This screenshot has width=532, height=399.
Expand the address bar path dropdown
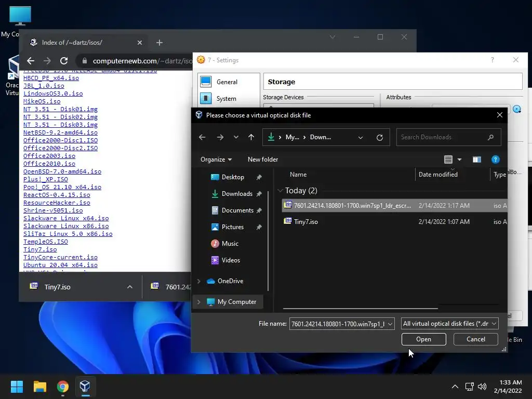(x=361, y=137)
